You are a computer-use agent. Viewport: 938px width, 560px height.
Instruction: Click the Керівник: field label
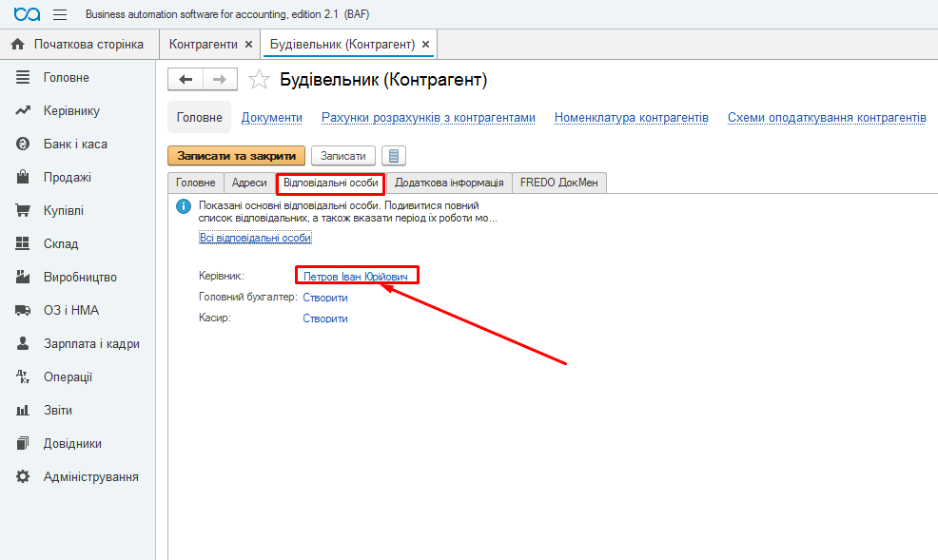pos(222,276)
